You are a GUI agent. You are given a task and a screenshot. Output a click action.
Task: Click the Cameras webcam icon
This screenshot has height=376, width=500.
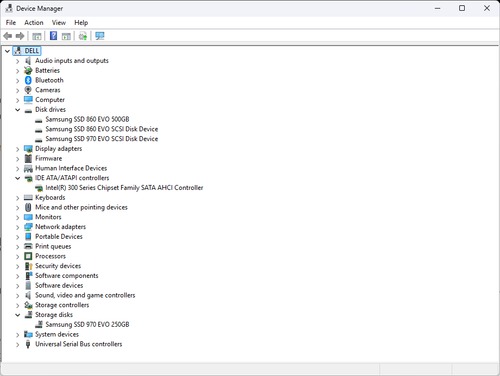point(28,90)
